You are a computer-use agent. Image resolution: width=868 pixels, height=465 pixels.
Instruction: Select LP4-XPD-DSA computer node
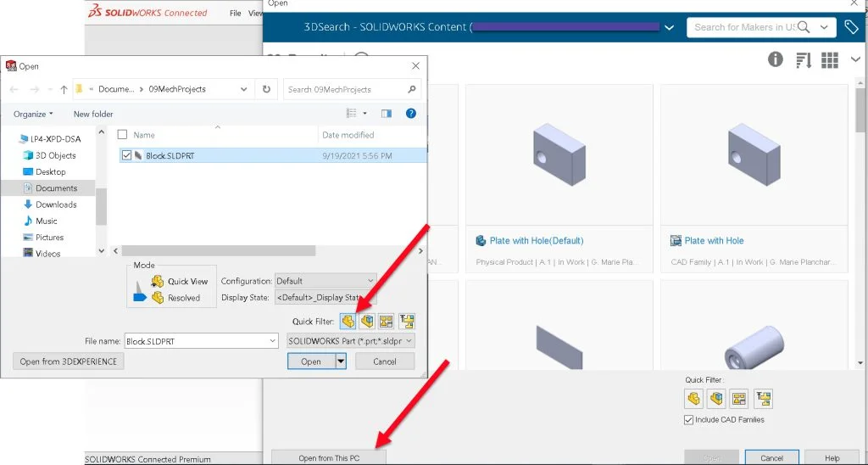49,139
